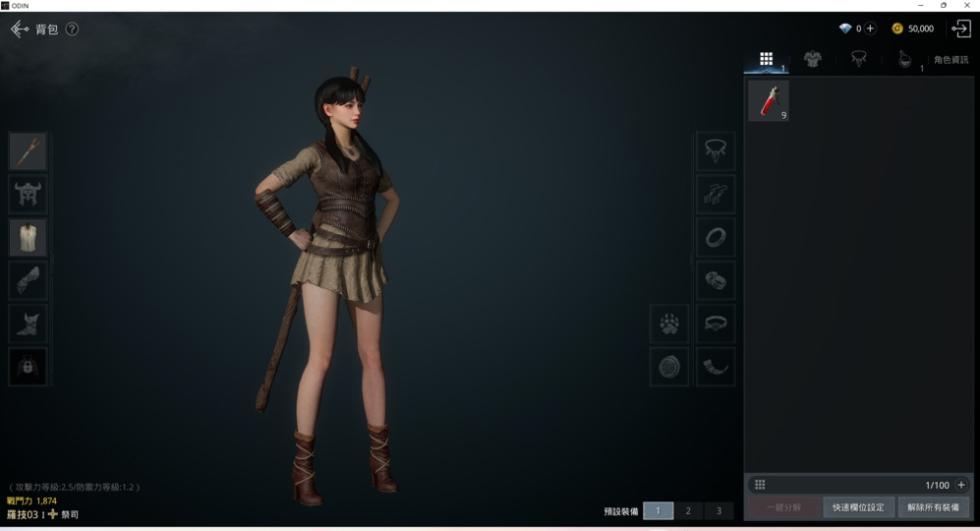Click the belt accessory slot

[x=716, y=324]
